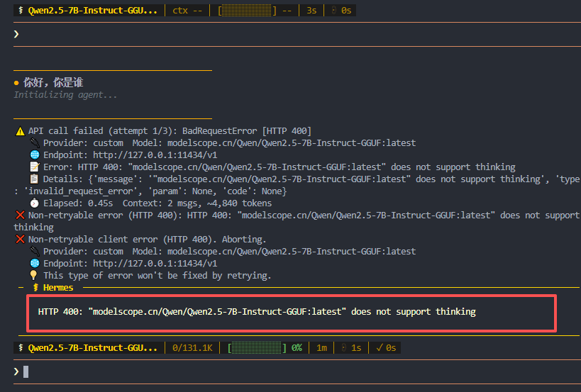Click the caduceus icon in the bottom status bar
Viewport: 581px width, 392px height.
pyautogui.click(x=21, y=348)
